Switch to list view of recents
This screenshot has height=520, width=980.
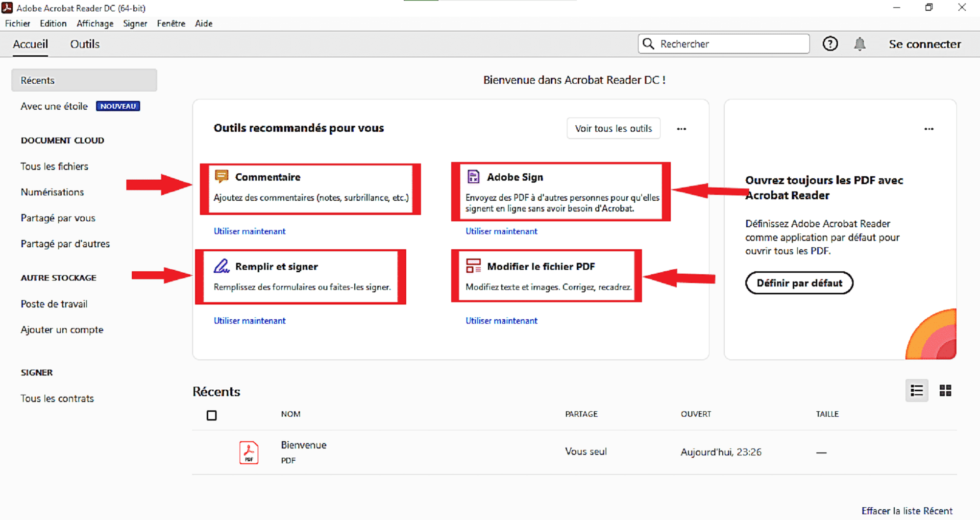coord(917,390)
